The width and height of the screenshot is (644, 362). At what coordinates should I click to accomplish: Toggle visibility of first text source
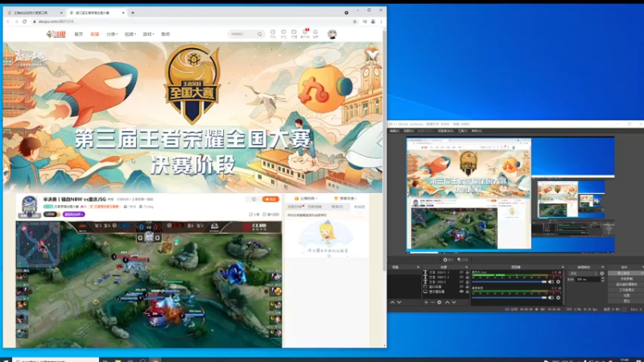[461, 272]
